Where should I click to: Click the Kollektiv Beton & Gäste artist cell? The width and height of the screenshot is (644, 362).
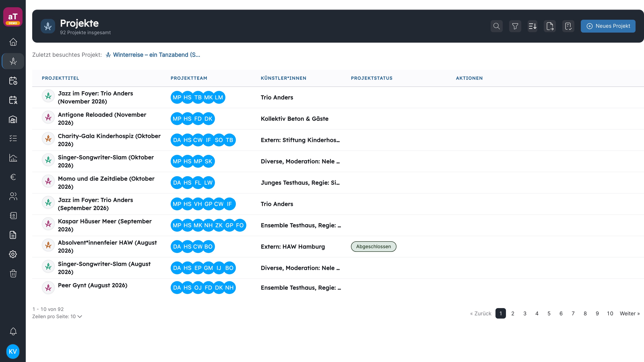[x=294, y=119]
